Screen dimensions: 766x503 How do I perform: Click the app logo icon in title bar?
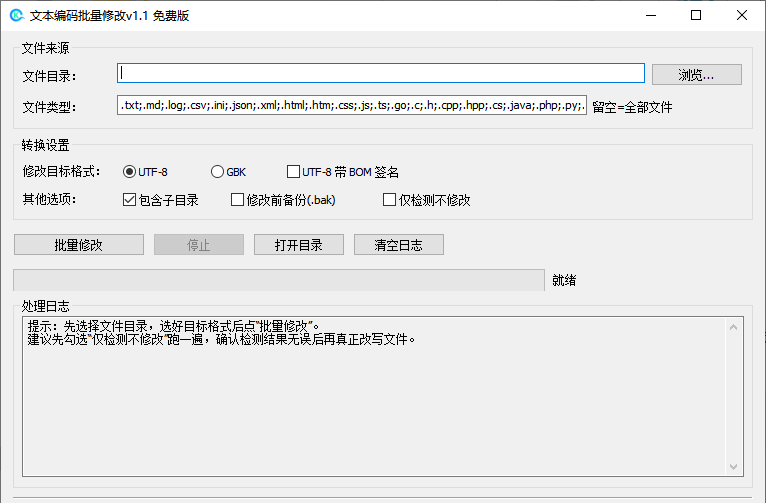(x=17, y=15)
